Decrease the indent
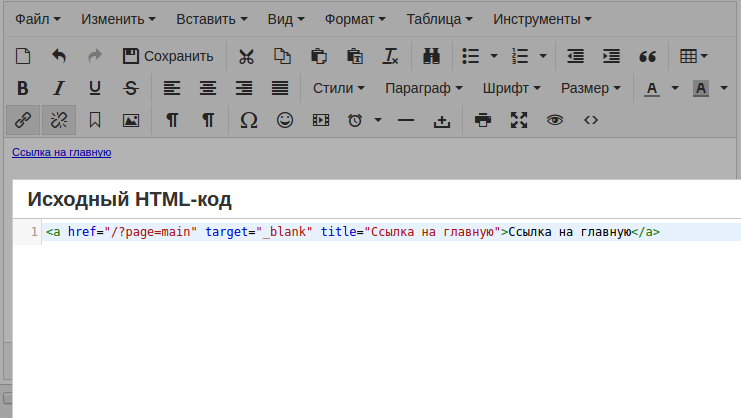741x418 pixels. pyautogui.click(x=575, y=56)
